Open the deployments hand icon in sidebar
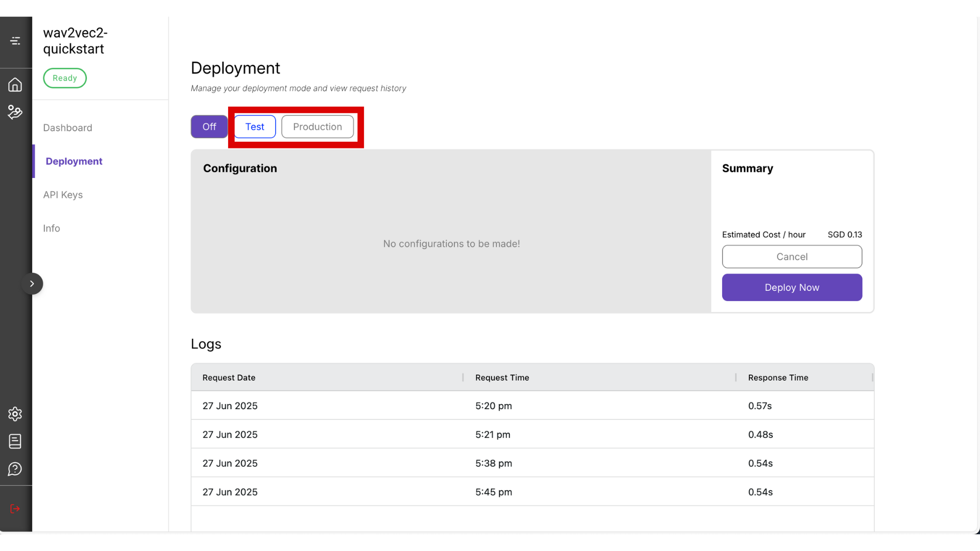 pos(15,112)
